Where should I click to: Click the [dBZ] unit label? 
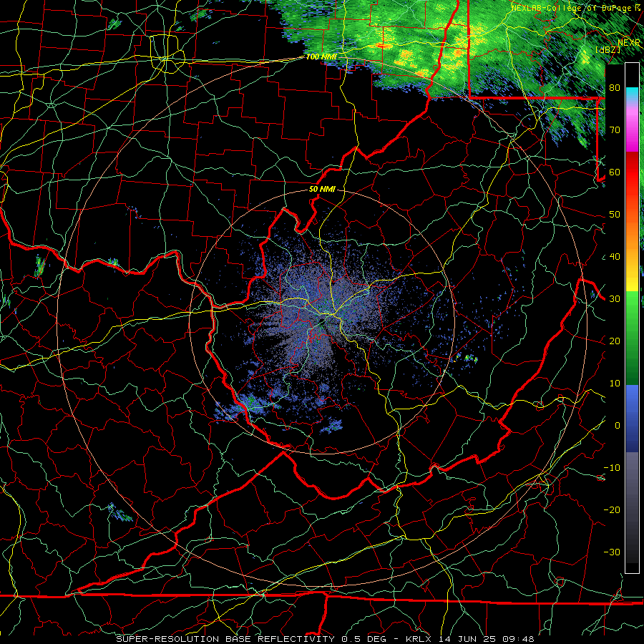[608, 49]
